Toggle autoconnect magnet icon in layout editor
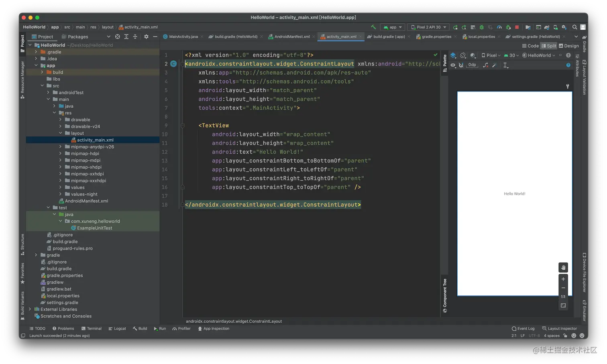This screenshot has height=364, width=607. click(461, 65)
